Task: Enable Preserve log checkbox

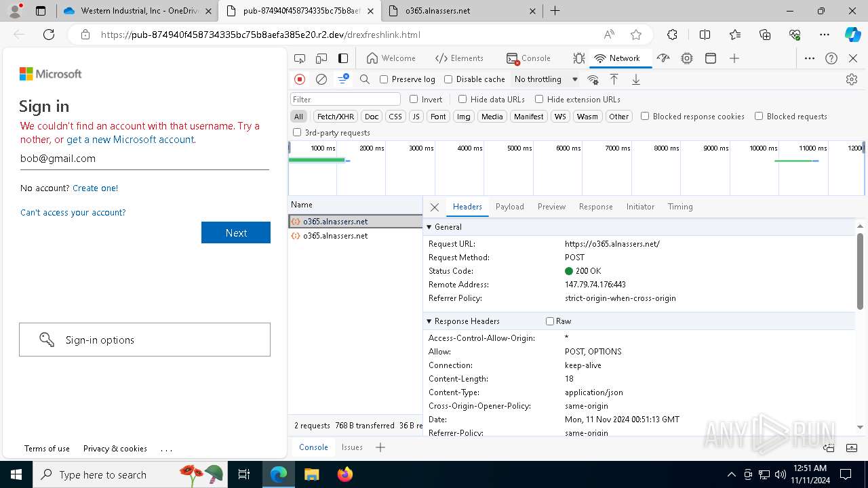Action: pyautogui.click(x=384, y=79)
